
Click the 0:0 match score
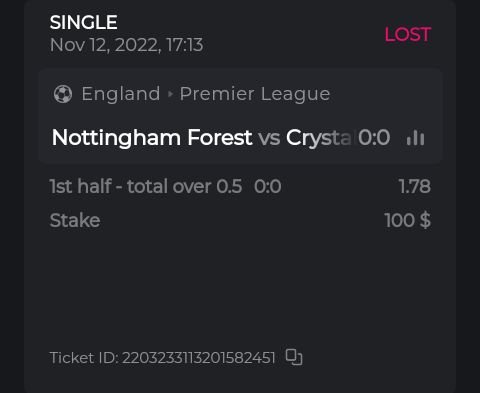click(374, 137)
